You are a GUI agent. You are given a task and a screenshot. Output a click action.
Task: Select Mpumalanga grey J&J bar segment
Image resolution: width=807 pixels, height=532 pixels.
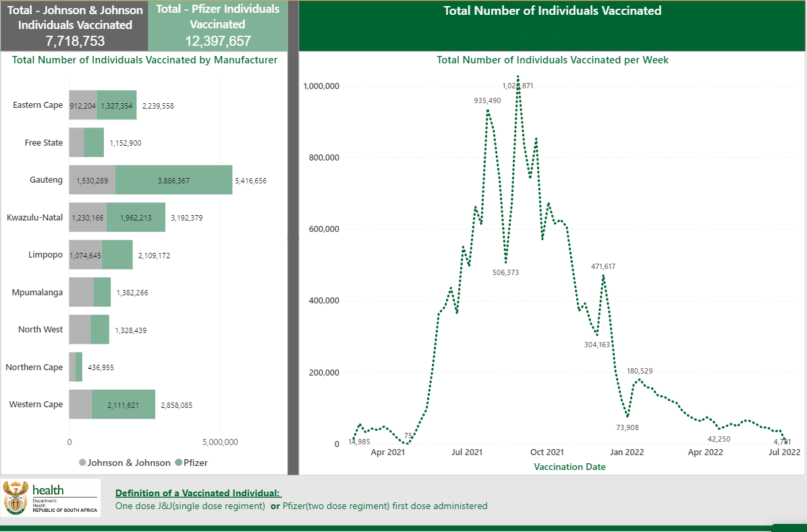coord(82,292)
